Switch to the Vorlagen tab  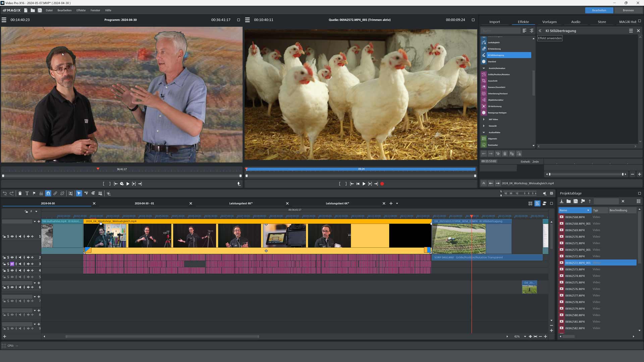point(549,22)
